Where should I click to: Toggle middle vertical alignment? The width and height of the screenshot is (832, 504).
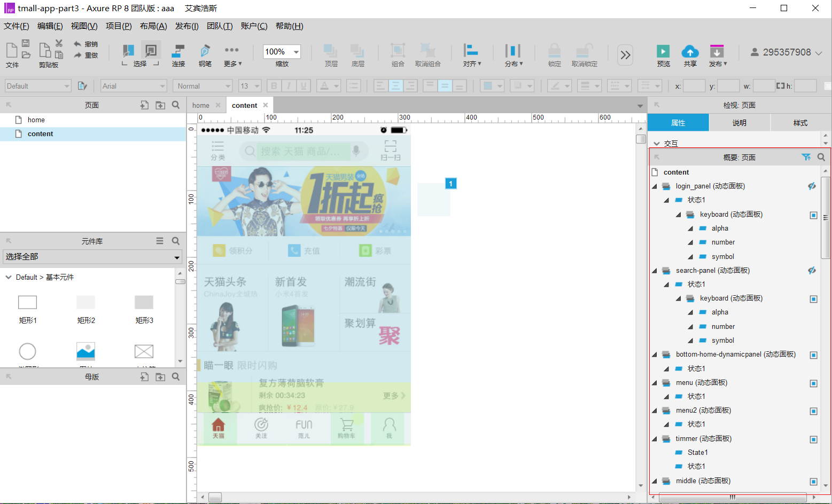coord(445,86)
